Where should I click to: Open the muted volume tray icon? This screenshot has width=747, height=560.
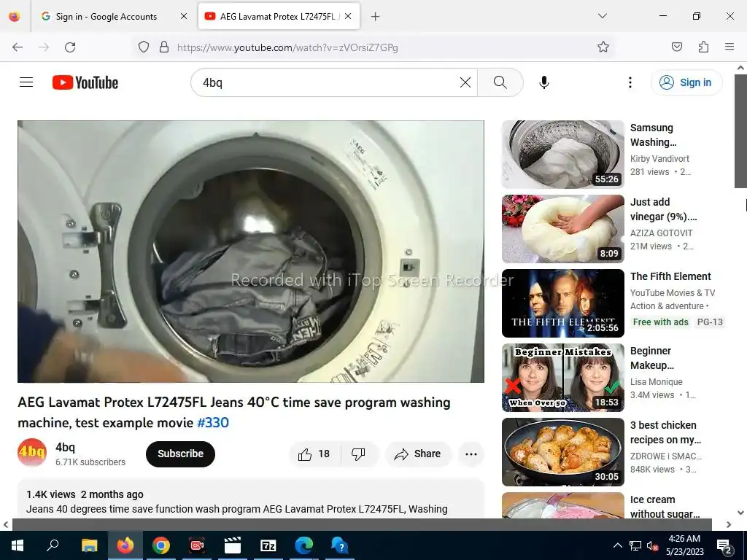[x=653, y=545]
